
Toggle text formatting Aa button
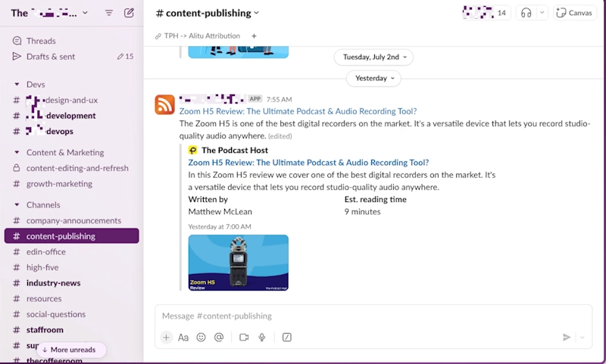pyautogui.click(x=183, y=338)
